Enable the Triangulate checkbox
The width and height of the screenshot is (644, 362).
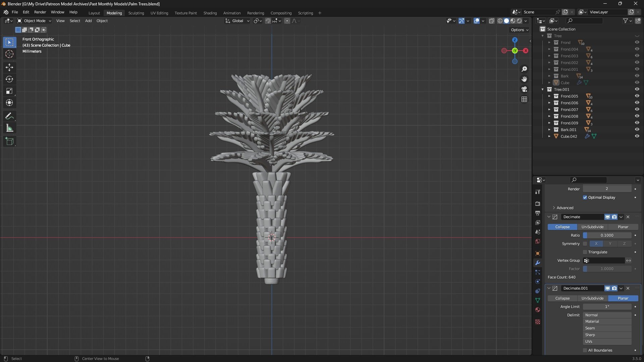tap(585, 252)
